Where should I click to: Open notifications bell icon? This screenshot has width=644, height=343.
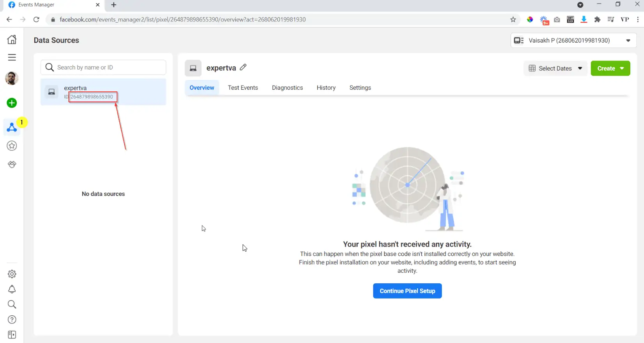click(12, 289)
